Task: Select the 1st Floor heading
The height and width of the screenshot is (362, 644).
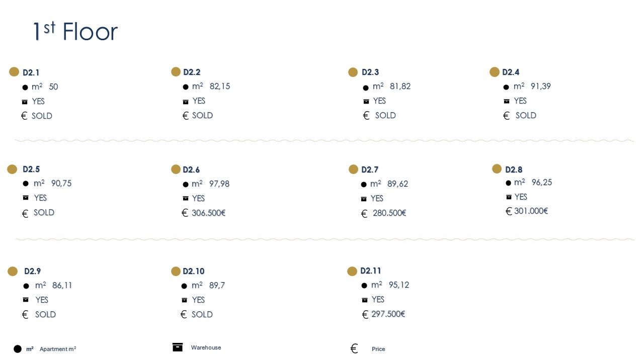Action: point(75,32)
